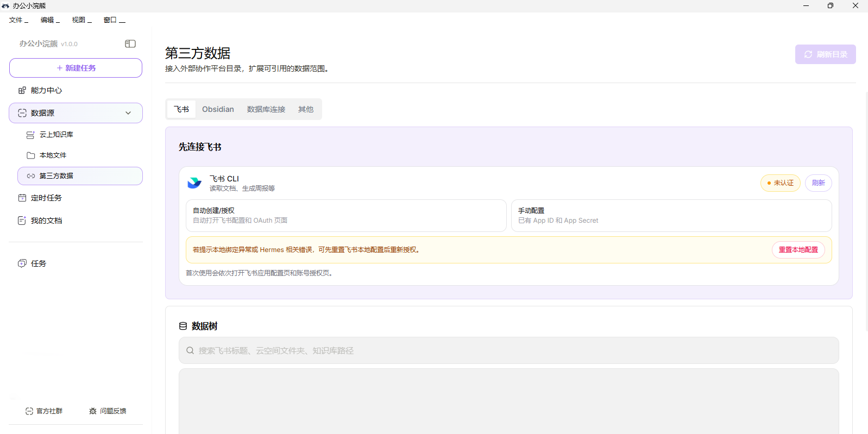Open the 编辑 menu
Screen dimensions: 868x434
point(50,20)
